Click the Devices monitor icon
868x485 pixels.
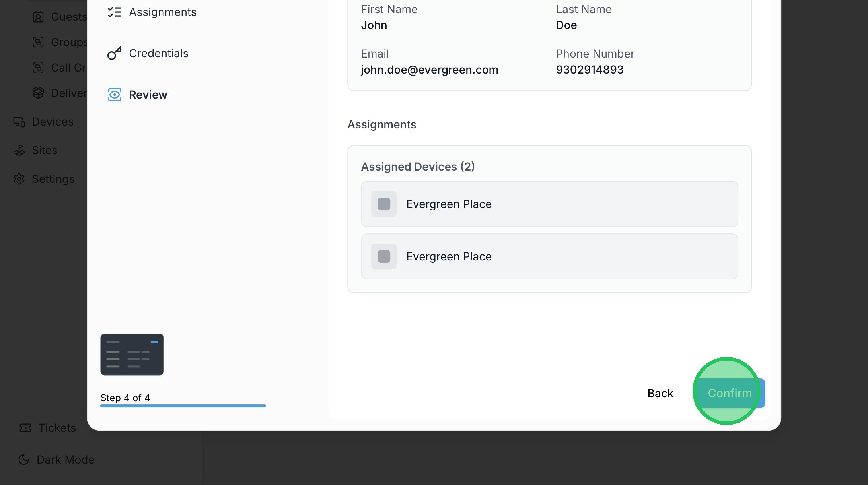[19, 122]
